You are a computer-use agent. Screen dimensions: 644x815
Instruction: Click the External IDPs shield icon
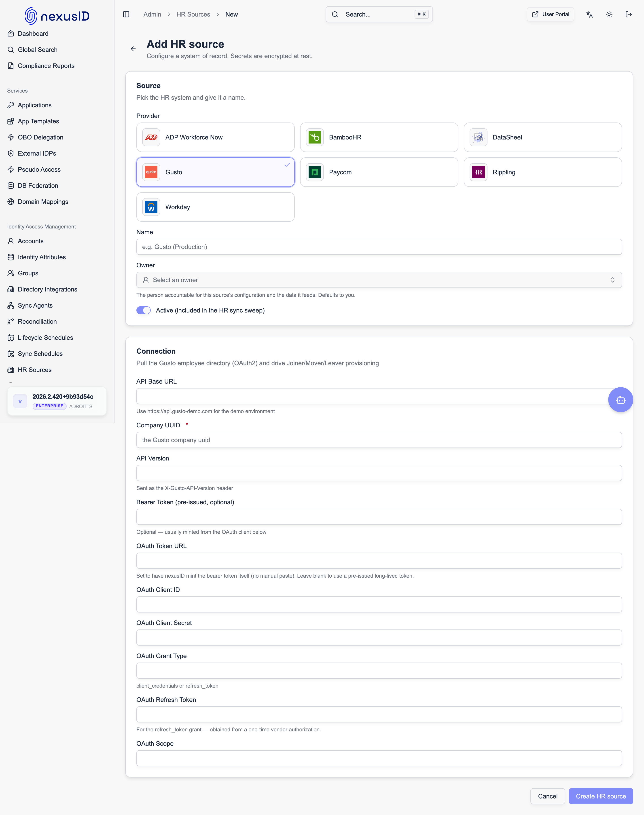pos(11,153)
